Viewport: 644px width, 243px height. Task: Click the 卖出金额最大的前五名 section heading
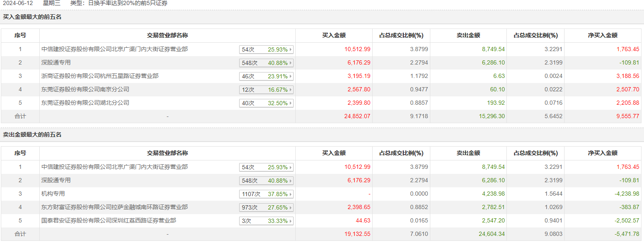tap(32, 135)
